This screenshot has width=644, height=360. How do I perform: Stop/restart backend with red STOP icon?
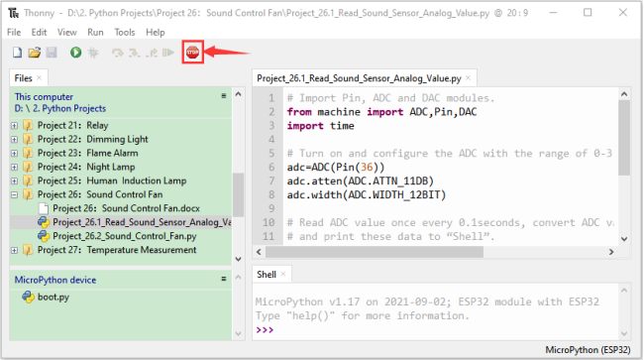192,53
